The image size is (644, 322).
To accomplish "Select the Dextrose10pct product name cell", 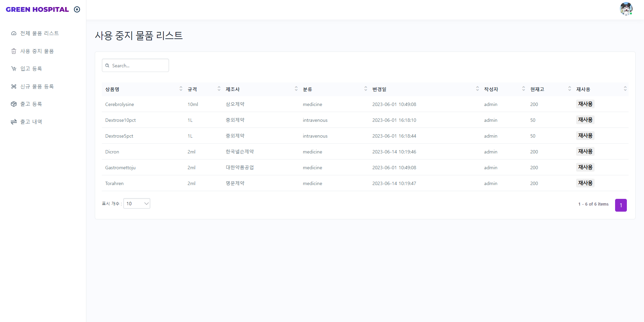I will click(x=120, y=120).
